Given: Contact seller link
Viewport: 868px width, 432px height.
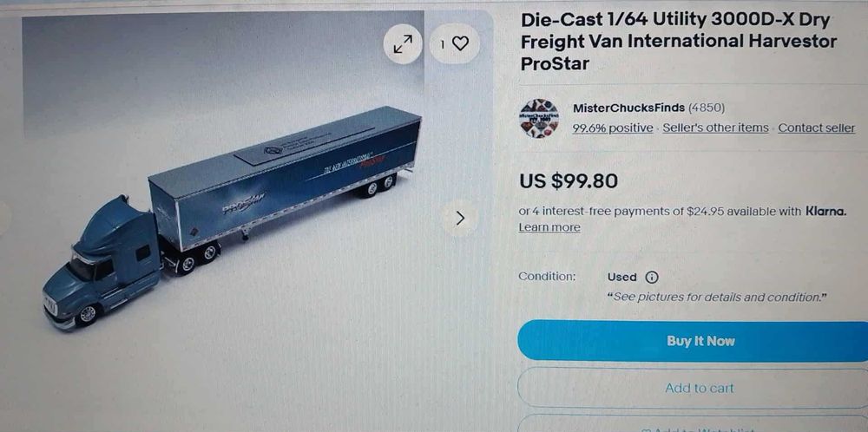Looking at the screenshot, I should (817, 128).
